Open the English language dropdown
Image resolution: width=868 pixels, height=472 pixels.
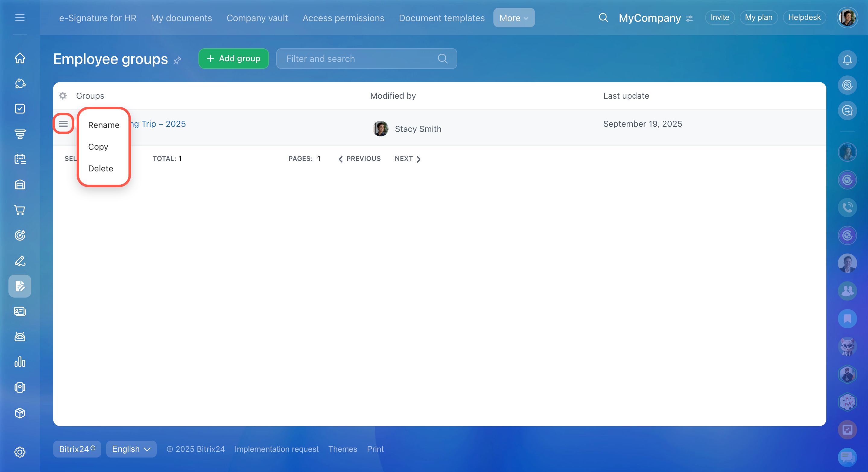tap(131, 449)
